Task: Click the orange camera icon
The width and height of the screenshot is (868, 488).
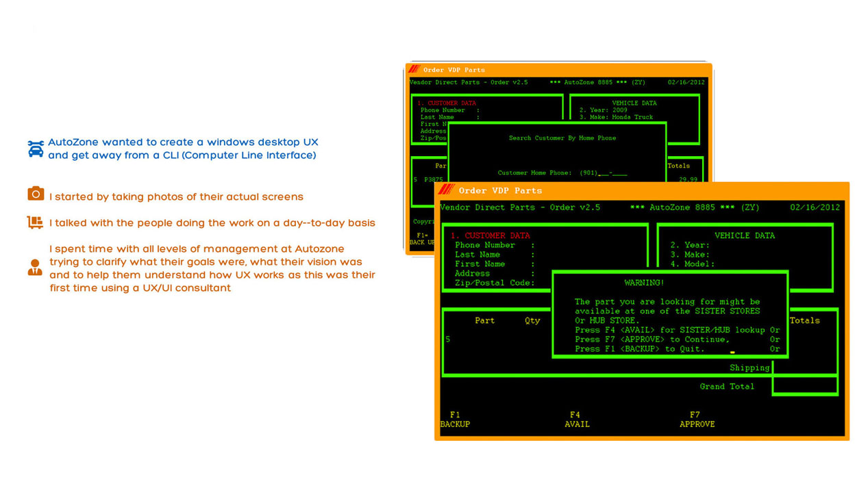Action: click(36, 194)
